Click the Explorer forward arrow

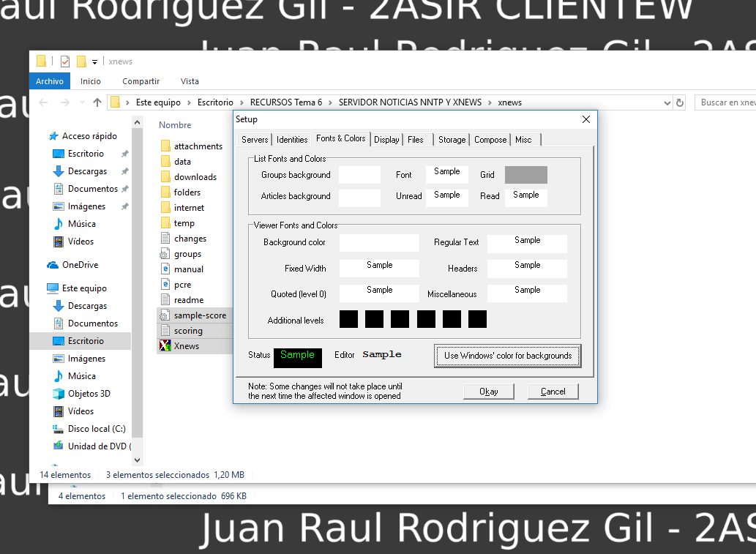coord(64,102)
